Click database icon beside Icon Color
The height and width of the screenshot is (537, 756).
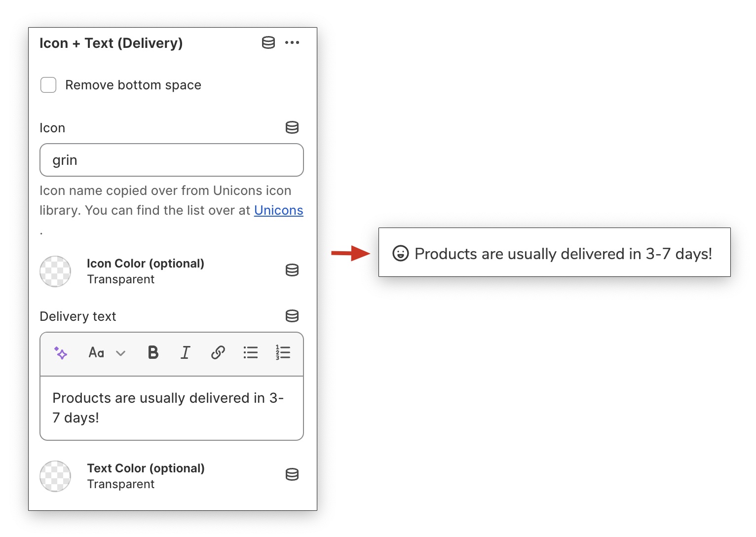(292, 270)
